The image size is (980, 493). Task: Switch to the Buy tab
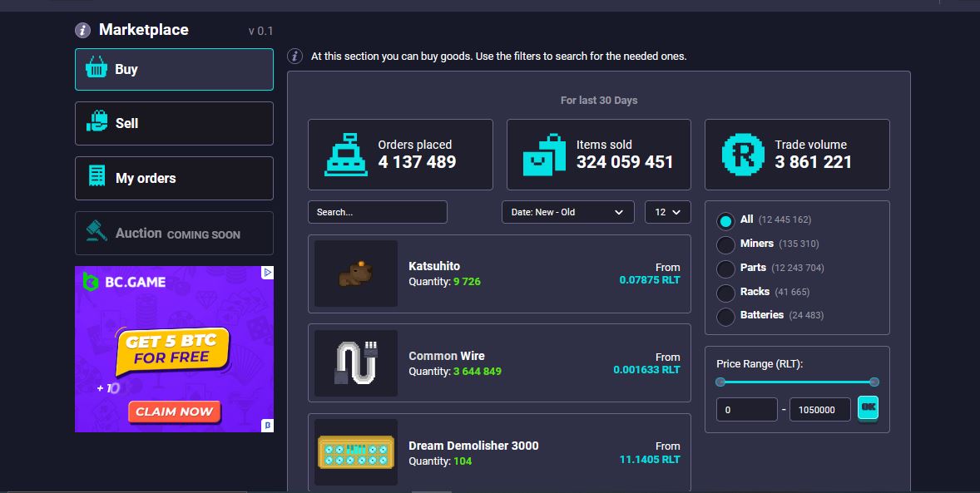coord(174,69)
